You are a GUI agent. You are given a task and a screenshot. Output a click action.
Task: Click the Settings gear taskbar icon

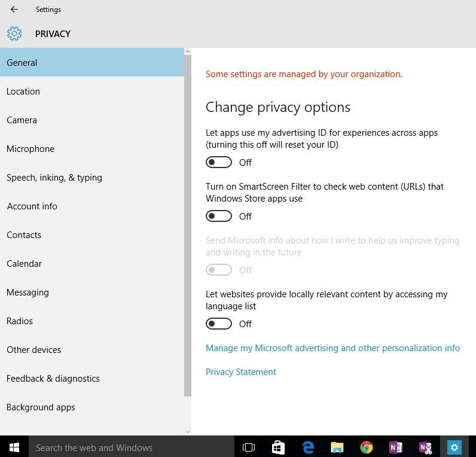454,447
